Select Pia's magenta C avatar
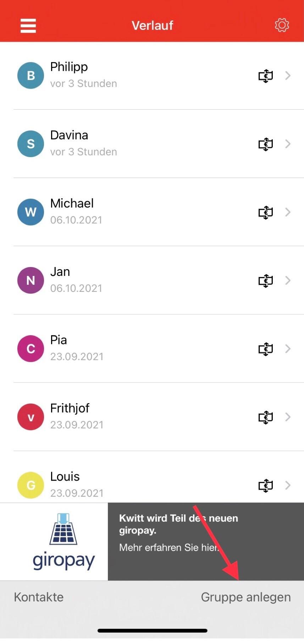This screenshot has width=304, height=644. click(x=31, y=349)
